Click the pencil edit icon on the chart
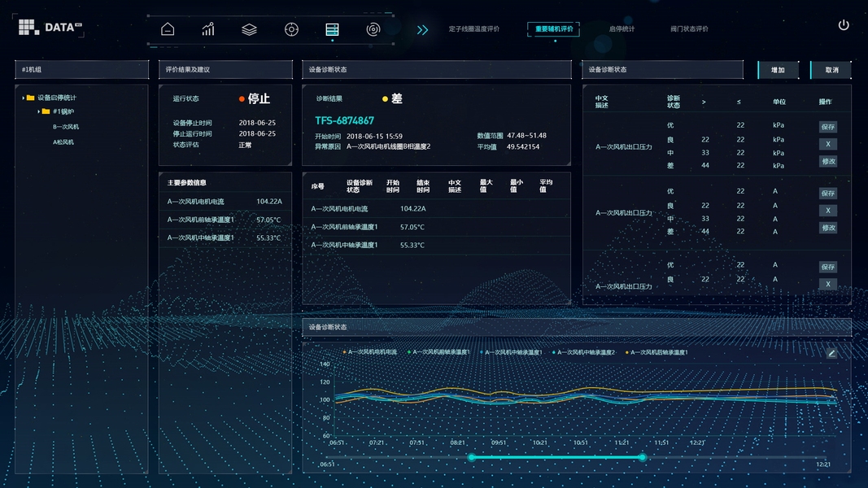Viewport: 868px width, 488px height. [x=831, y=353]
